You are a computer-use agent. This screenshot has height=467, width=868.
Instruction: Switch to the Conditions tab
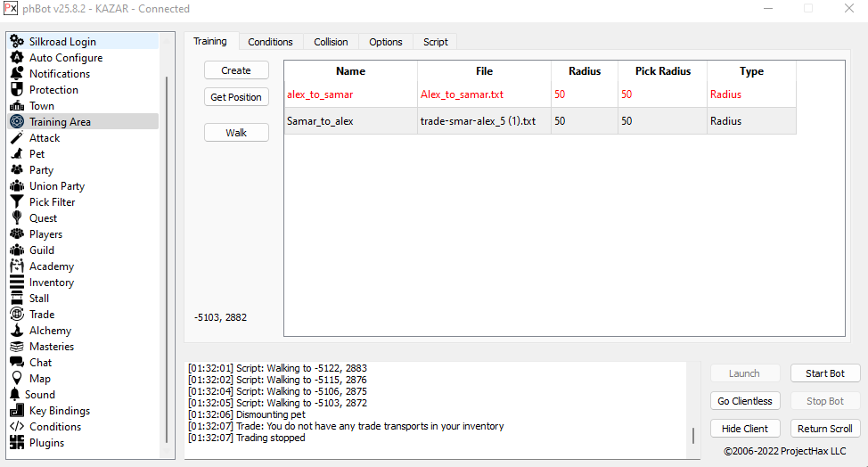(x=270, y=42)
